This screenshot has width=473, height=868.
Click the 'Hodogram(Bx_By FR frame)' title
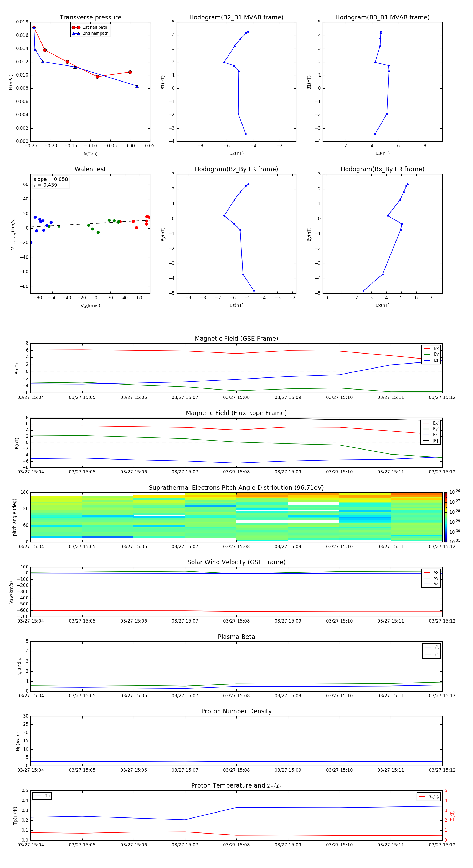coord(382,169)
